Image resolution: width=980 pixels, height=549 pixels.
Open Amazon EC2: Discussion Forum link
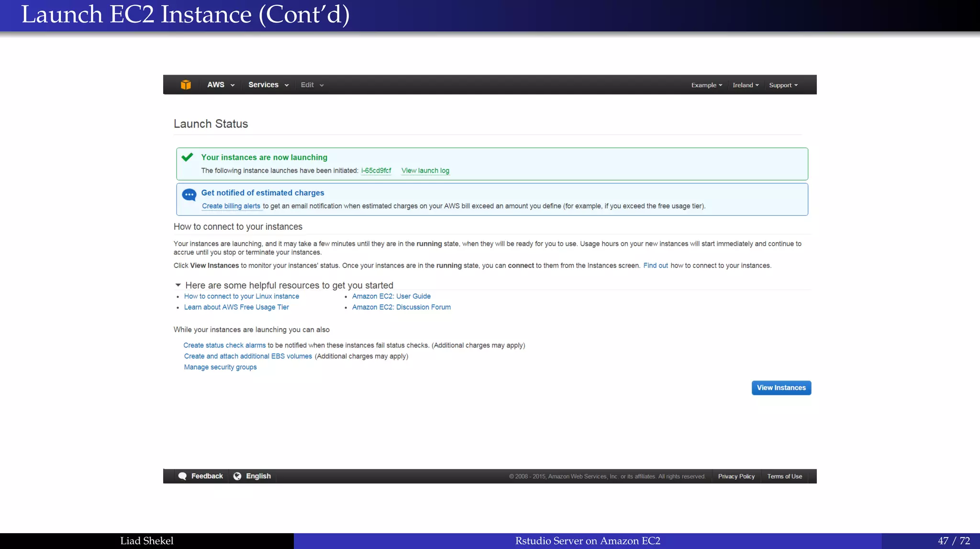(x=401, y=307)
